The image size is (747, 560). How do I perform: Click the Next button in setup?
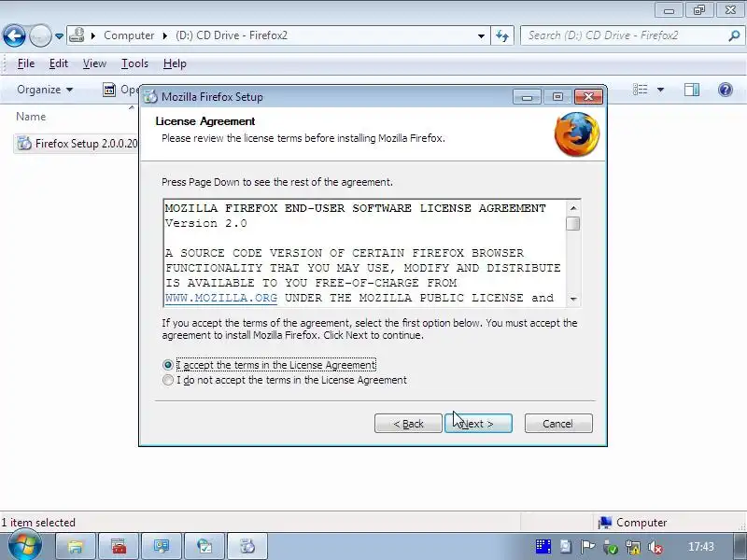[x=478, y=424]
